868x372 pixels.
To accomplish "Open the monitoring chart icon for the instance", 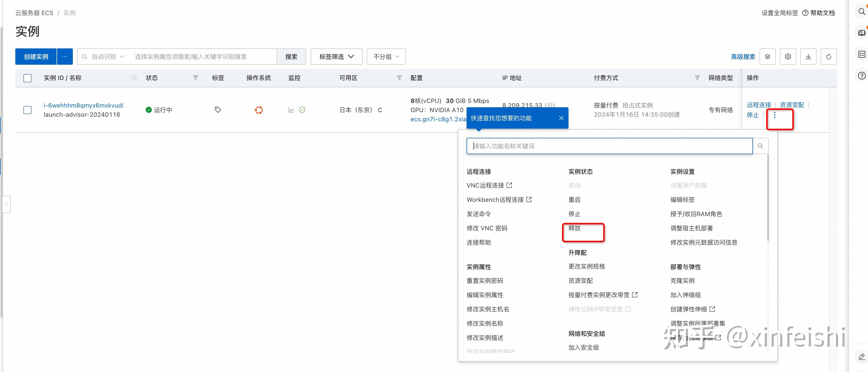I will click(x=291, y=110).
